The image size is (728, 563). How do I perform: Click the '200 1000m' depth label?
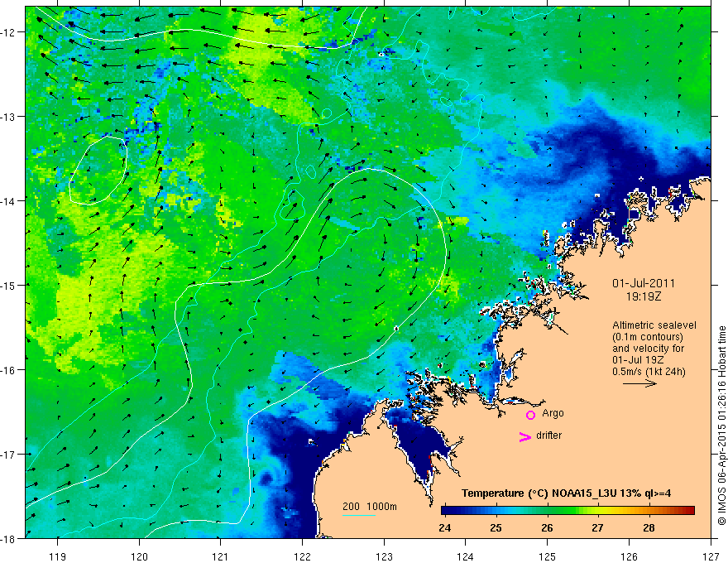pos(370,507)
